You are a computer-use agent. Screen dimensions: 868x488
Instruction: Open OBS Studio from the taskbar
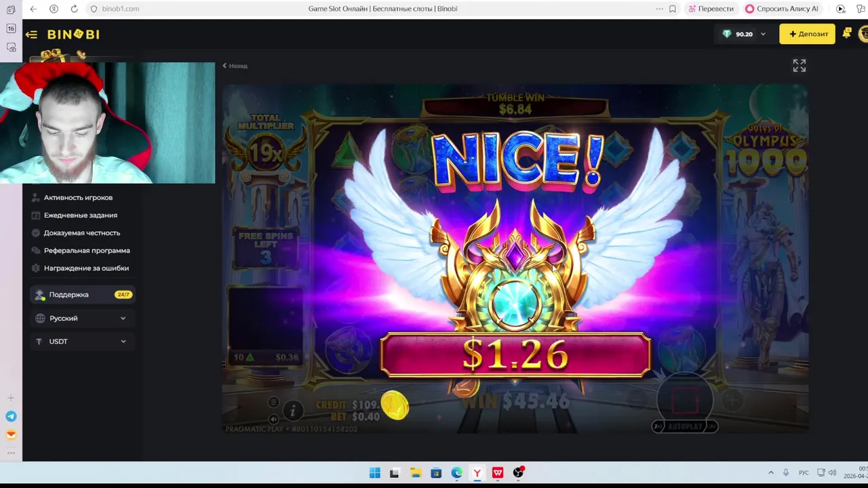(519, 472)
